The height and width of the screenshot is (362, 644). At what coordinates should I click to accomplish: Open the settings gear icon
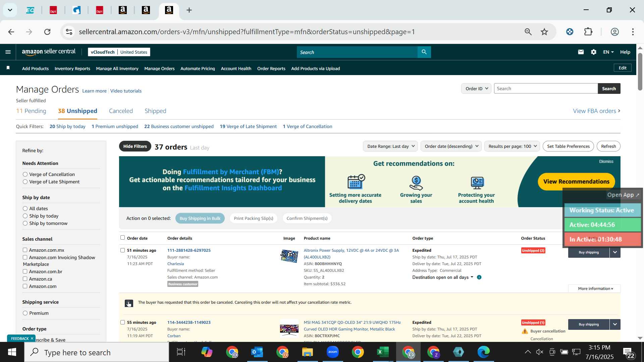pos(594,52)
